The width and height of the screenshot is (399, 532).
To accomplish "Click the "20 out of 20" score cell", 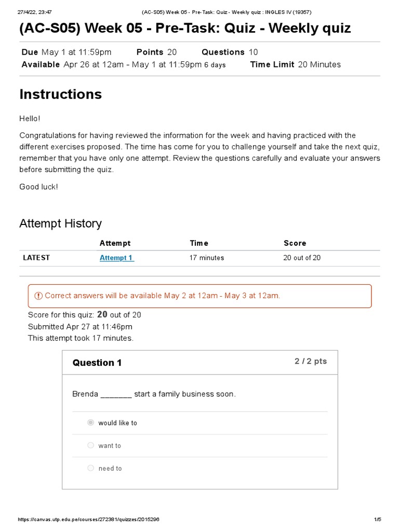I will pyautogui.click(x=302, y=258).
